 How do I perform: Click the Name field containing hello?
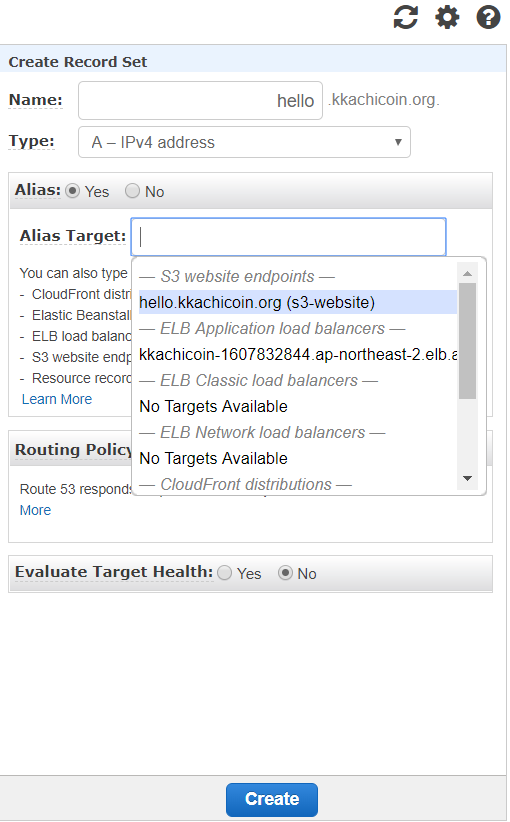coord(200,100)
